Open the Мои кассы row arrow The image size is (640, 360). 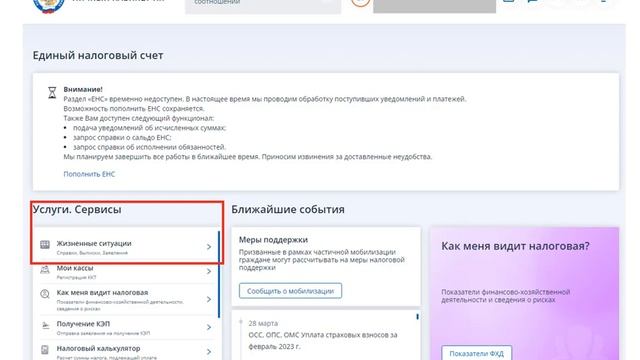point(209,271)
